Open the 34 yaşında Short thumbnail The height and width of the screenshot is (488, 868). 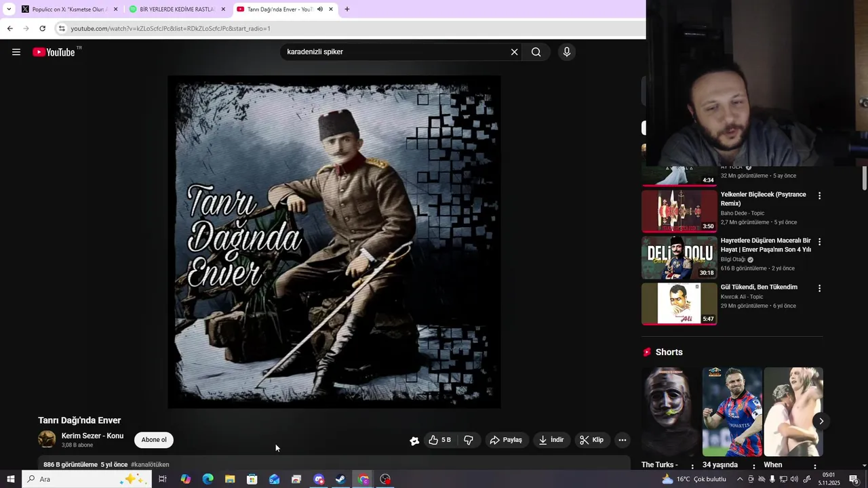(x=732, y=412)
